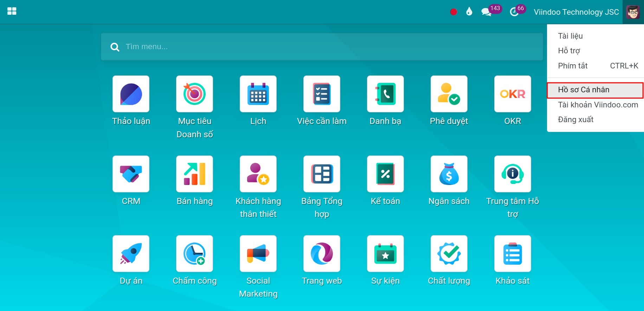The width and height of the screenshot is (644, 311).
Task: Launch the Bán hàng sales app
Action: [194, 174]
